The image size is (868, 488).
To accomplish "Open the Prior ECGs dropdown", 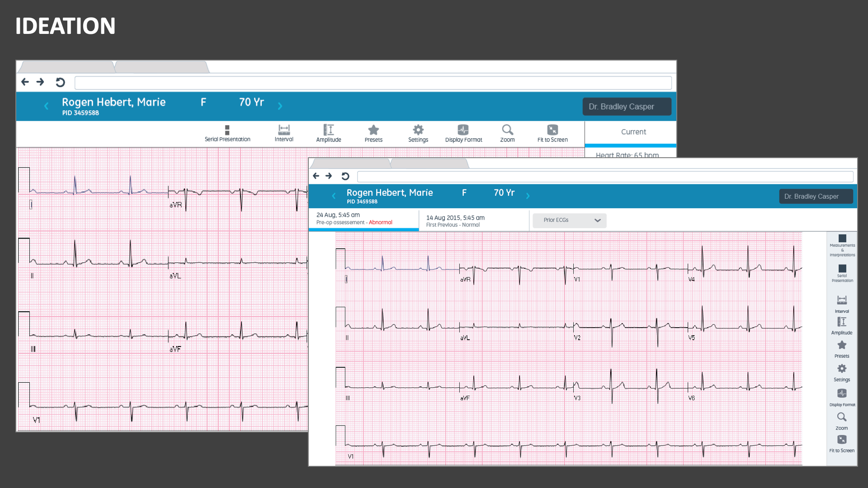I will pyautogui.click(x=570, y=221).
